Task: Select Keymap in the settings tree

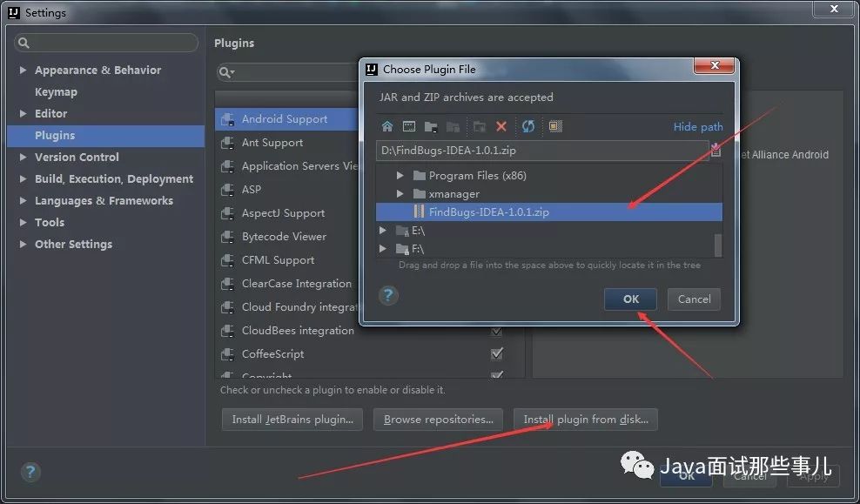Action: (56, 92)
